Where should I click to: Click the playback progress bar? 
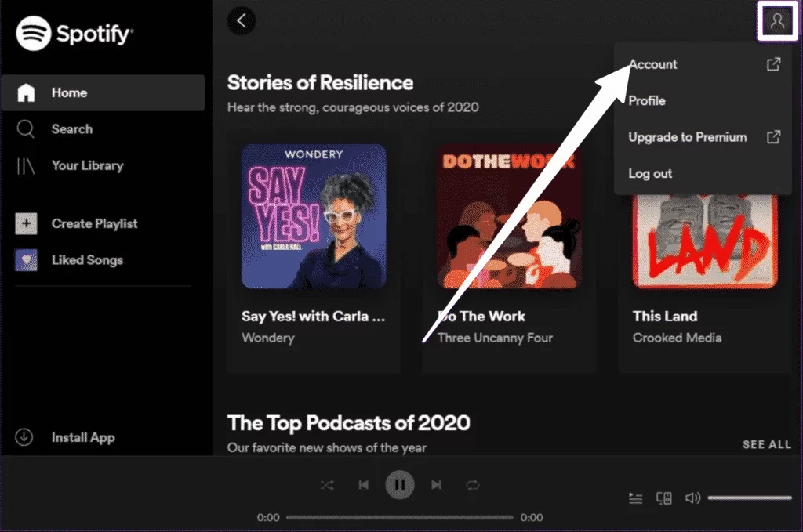pos(399,517)
